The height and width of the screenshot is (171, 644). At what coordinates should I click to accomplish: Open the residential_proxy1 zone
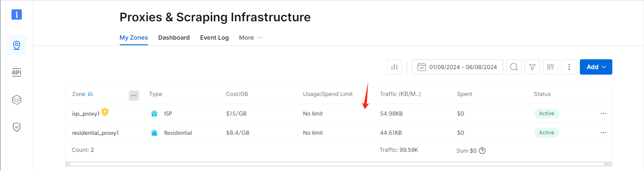pyautogui.click(x=95, y=133)
